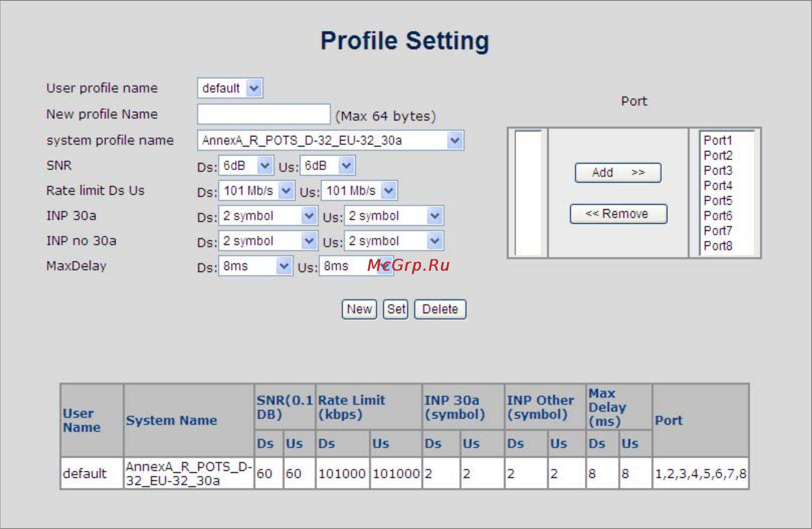The width and height of the screenshot is (812, 529).
Task: Click the AnnexA_R_POTS_D-32_EU-32_30a table cell
Action: click(189, 473)
